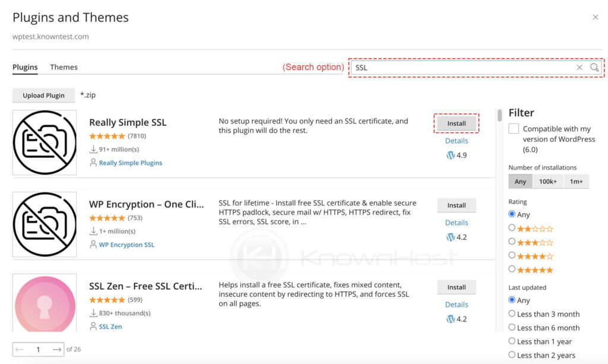Click the Really Simple SSL placeholder thumbnail
The width and height of the screenshot is (608, 364).
(45, 143)
